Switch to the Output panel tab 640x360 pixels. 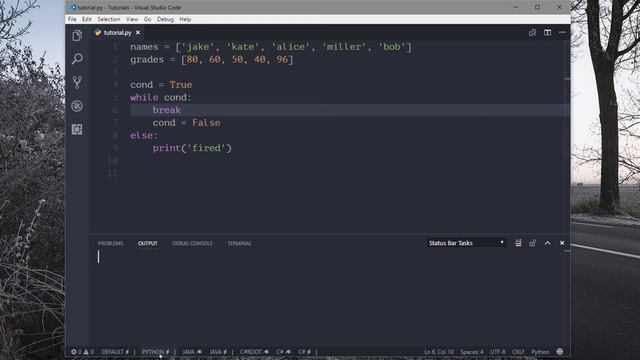147,243
